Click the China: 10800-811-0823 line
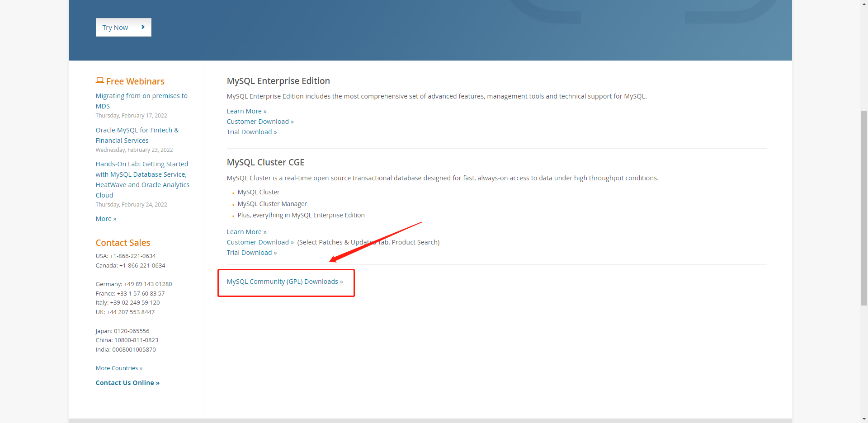868x423 pixels. point(127,340)
